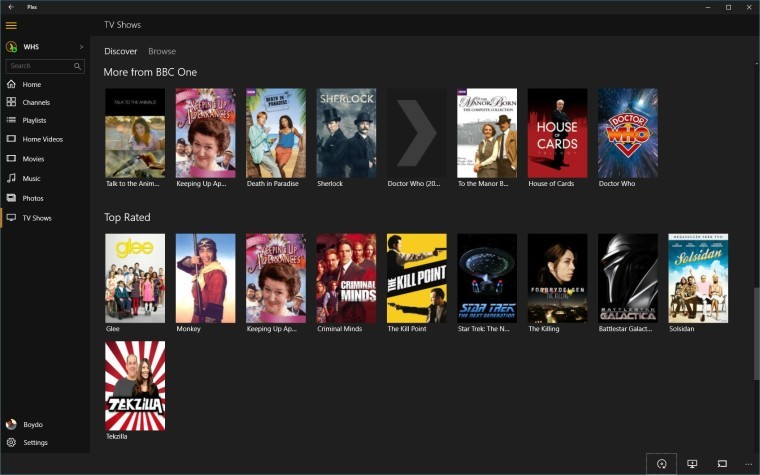Click the player/display icon in bottom bar
Viewport: 760px width, 475px height.
coord(692,464)
